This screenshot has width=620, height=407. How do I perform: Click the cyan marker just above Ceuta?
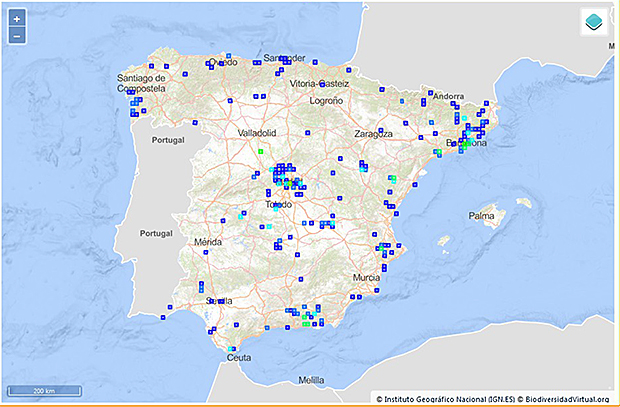point(233,348)
